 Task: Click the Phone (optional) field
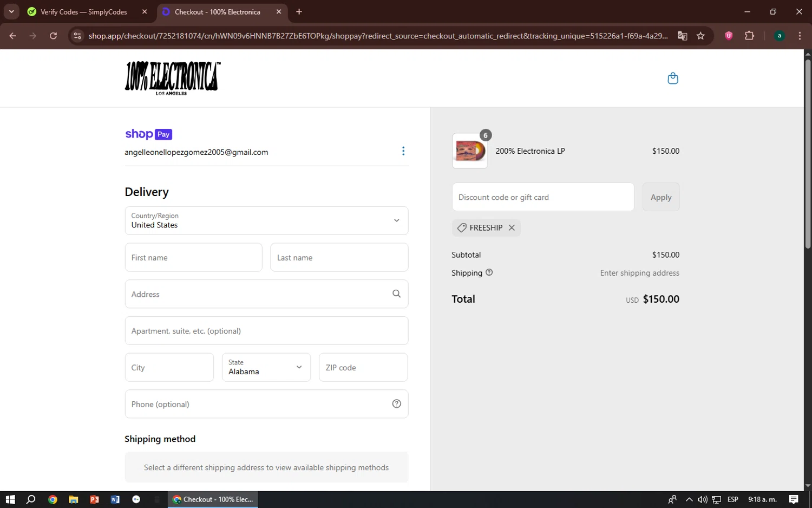coord(266,404)
